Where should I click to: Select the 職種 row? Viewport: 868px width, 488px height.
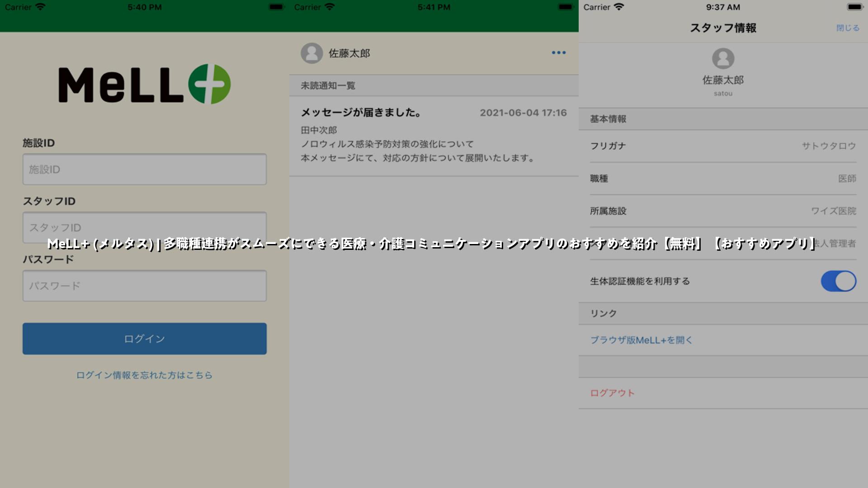click(723, 178)
